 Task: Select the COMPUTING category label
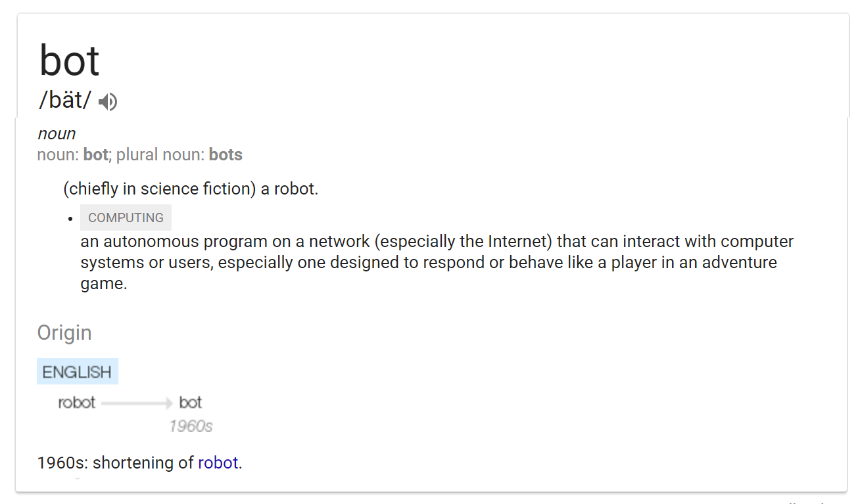(x=126, y=217)
